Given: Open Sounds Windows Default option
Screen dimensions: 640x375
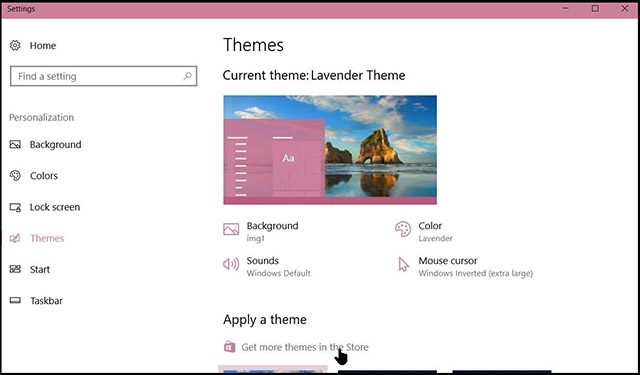Looking at the screenshot, I should coord(278,266).
